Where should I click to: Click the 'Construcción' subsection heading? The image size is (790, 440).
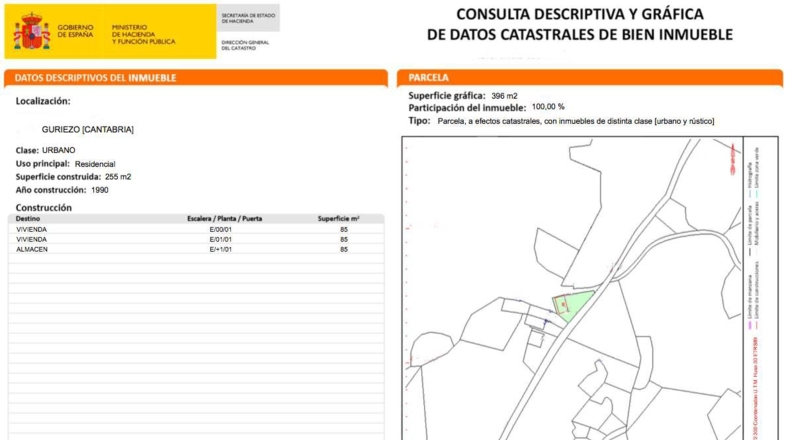[43, 208]
